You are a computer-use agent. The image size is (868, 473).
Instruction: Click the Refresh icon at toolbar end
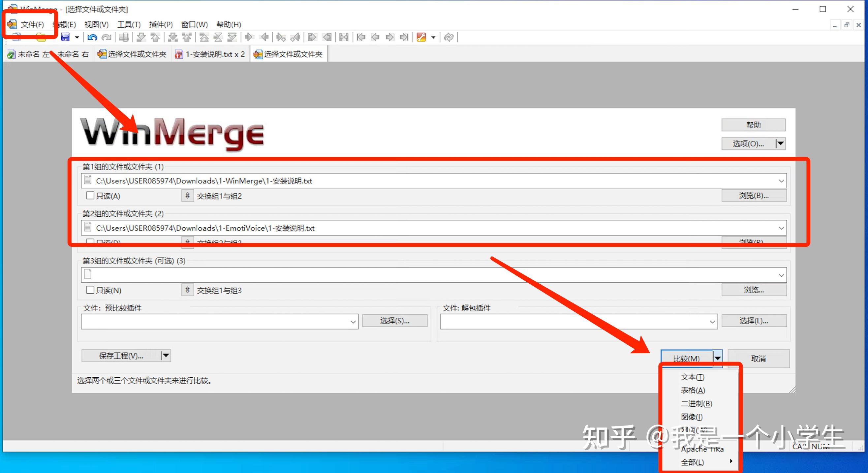point(449,37)
